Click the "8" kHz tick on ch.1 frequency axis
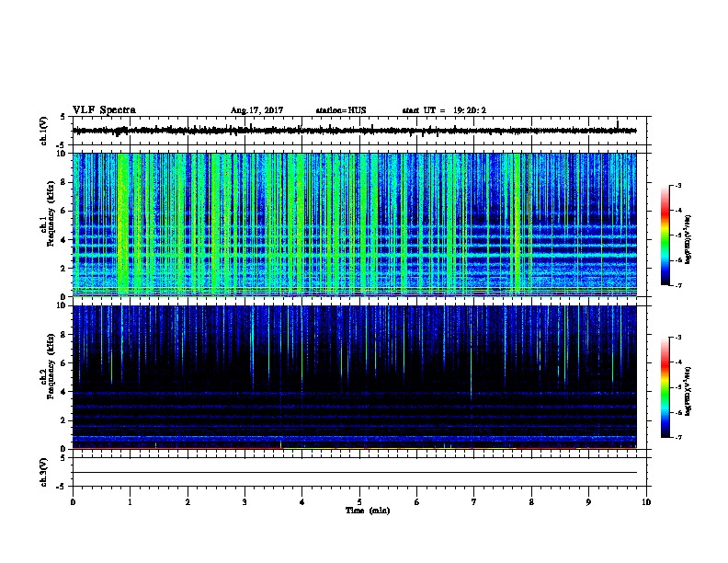 click(64, 182)
